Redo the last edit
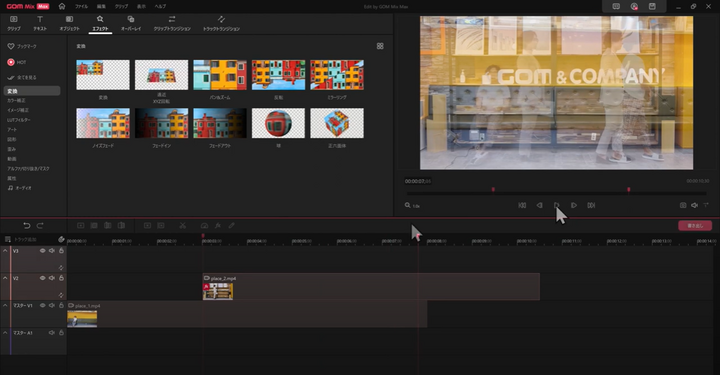Screen dimensions: 720x375 point(40,225)
